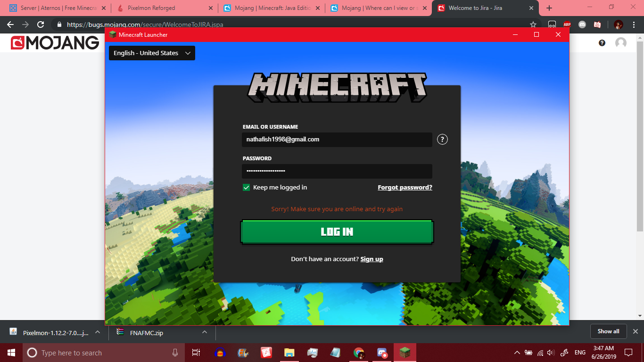Click the Mojang logo on the Jira page
The height and width of the screenshot is (362, 644).
click(55, 43)
